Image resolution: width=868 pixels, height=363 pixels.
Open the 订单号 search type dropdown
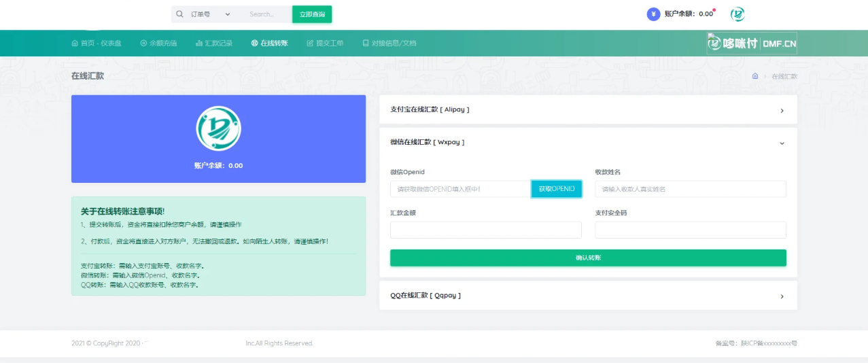tap(211, 14)
